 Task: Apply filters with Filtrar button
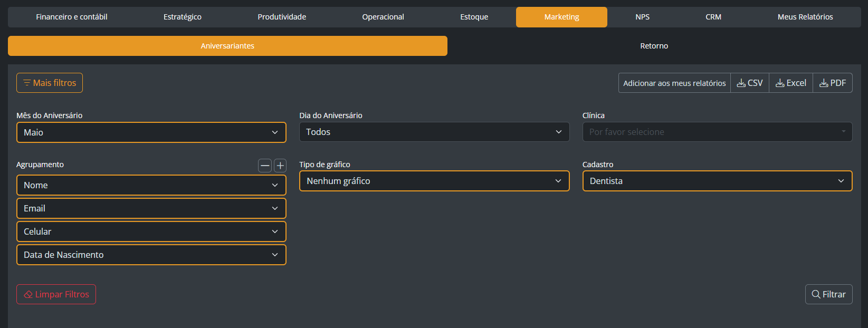(828, 294)
